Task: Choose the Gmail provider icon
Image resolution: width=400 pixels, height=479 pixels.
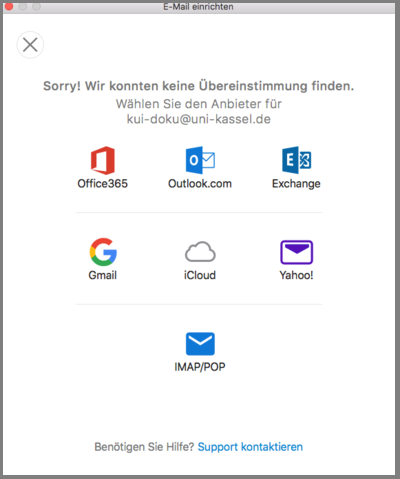Action: 103,252
